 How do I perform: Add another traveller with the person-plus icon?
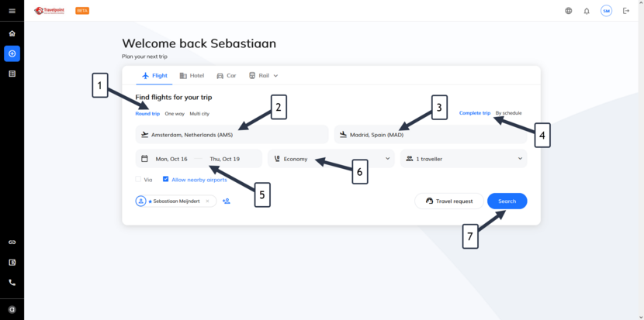tap(227, 201)
